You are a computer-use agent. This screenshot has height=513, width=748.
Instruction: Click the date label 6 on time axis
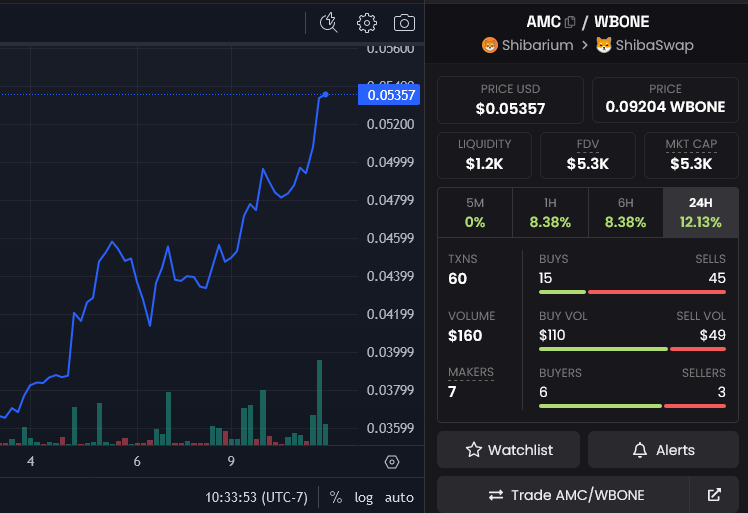[137, 461]
